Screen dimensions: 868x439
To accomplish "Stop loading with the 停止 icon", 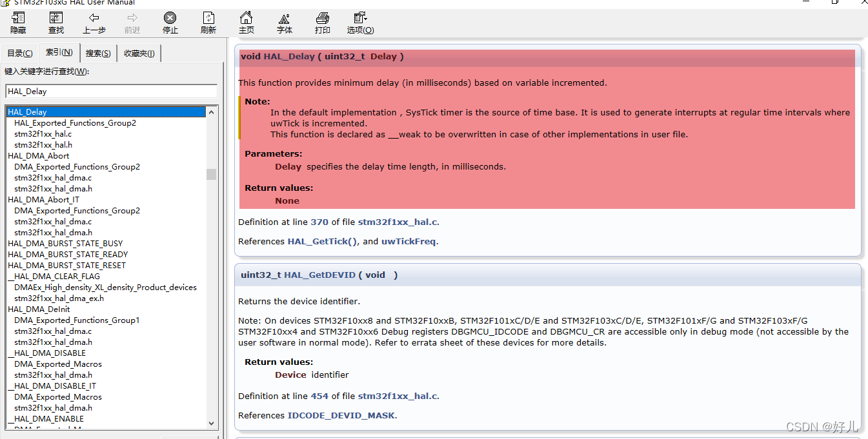I will pyautogui.click(x=170, y=23).
